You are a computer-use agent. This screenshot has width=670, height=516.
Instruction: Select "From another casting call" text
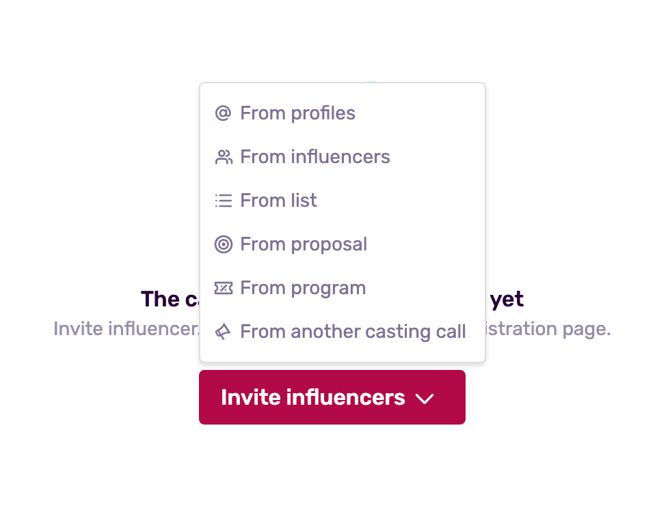click(352, 332)
